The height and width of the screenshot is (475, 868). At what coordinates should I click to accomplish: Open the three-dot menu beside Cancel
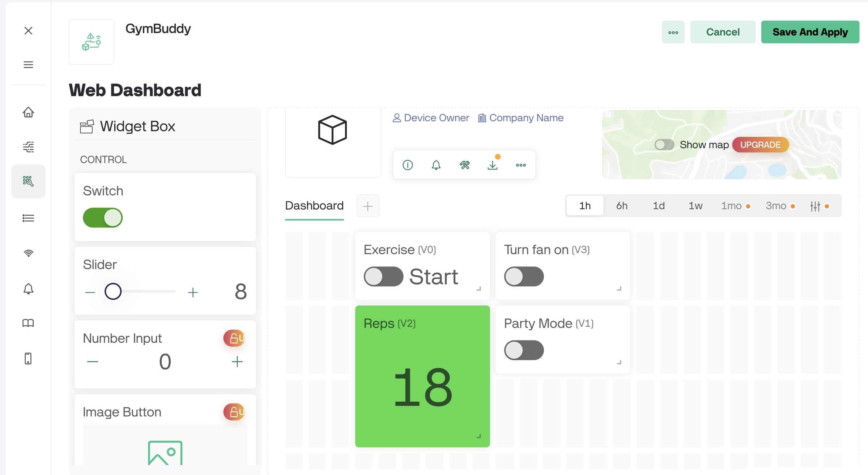pos(673,32)
